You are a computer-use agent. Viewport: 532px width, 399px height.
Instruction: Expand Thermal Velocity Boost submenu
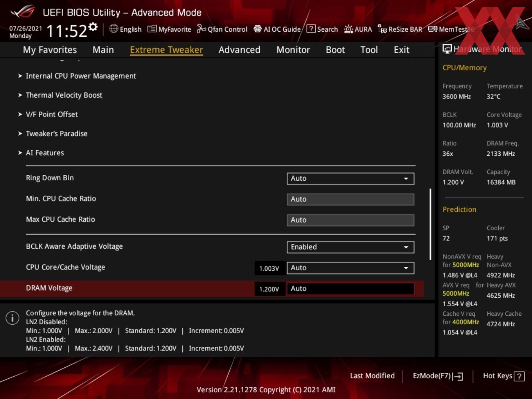pyautogui.click(x=64, y=95)
